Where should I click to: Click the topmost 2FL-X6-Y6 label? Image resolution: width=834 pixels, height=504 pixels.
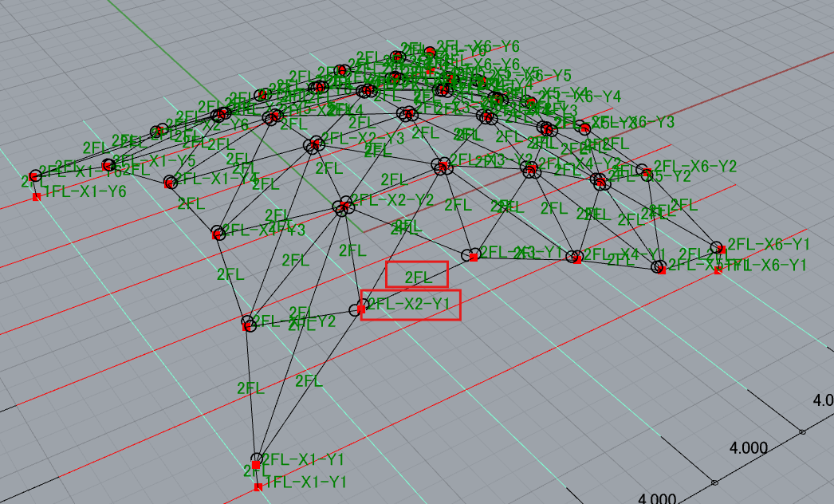tap(478, 46)
